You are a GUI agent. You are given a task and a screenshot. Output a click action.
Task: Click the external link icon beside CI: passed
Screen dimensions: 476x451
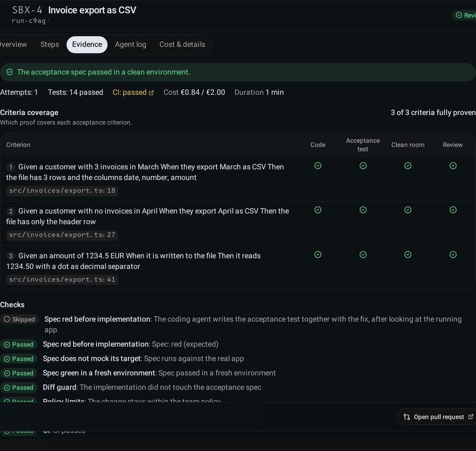151,93
